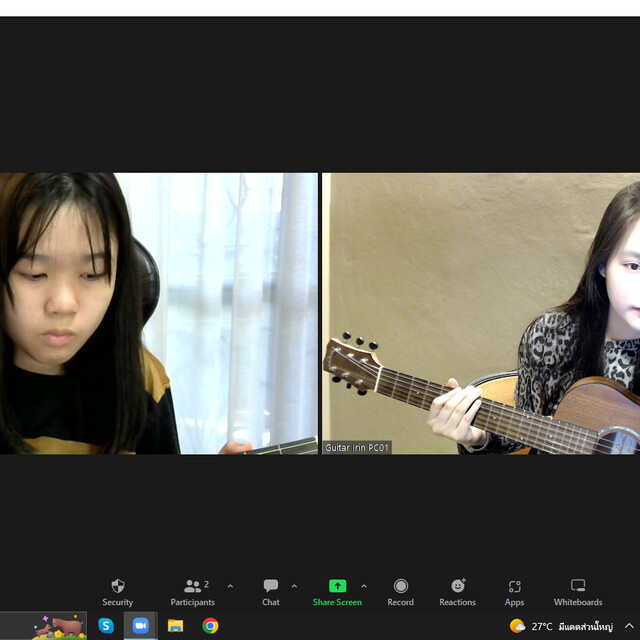Viewport: 640px width, 640px height.
Task: Start recording with the Record button
Action: [400, 592]
